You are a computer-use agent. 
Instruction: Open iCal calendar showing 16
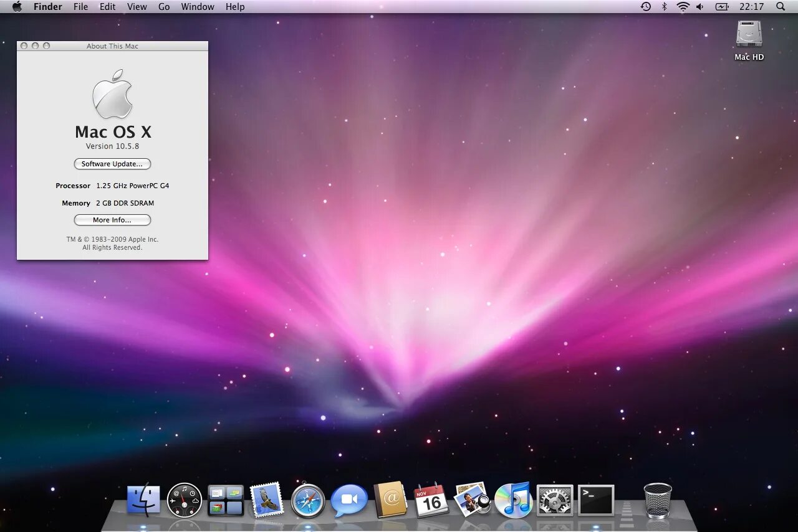(431, 500)
